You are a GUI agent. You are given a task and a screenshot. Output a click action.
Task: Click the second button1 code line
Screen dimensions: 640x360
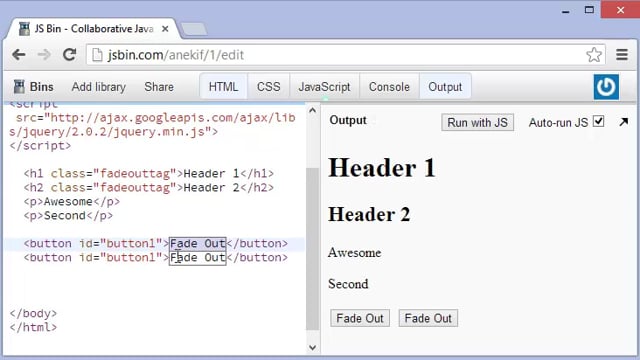pyautogui.click(x=156, y=258)
